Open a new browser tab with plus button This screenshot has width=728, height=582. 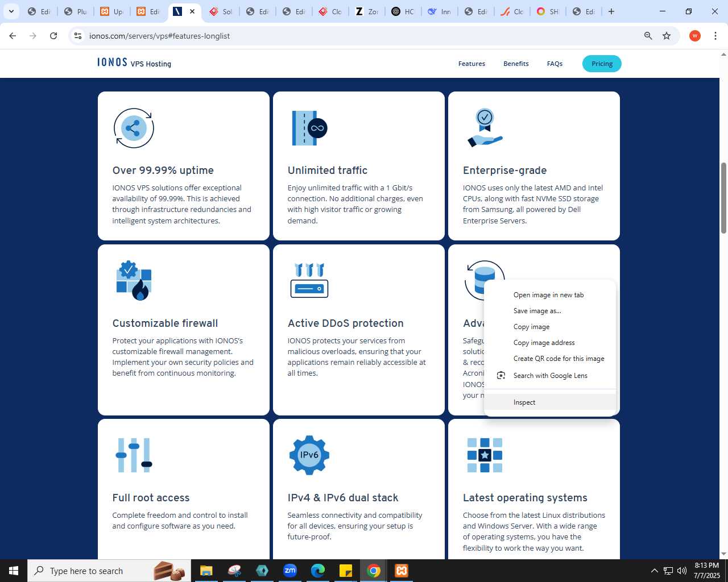pyautogui.click(x=611, y=11)
